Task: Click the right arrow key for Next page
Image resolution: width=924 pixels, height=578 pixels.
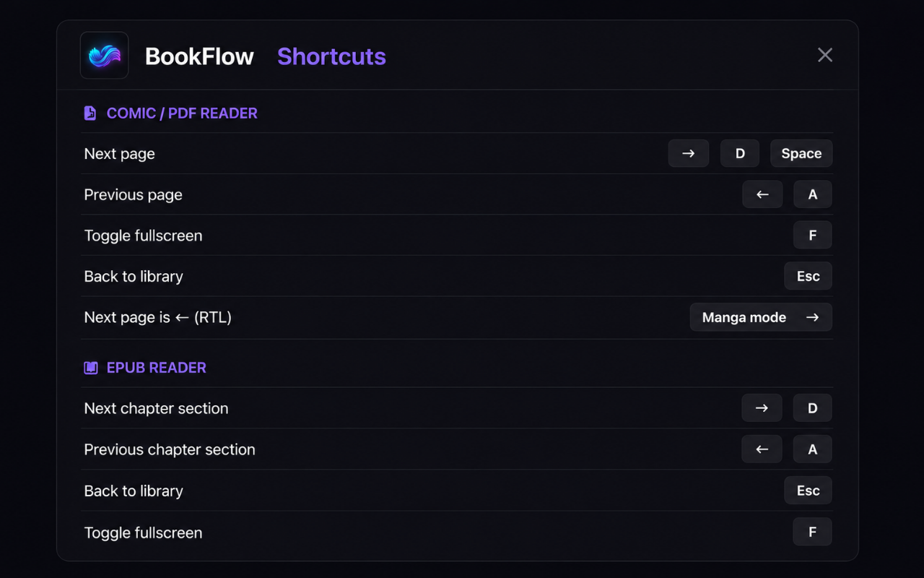Action: (x=689, y=153)
